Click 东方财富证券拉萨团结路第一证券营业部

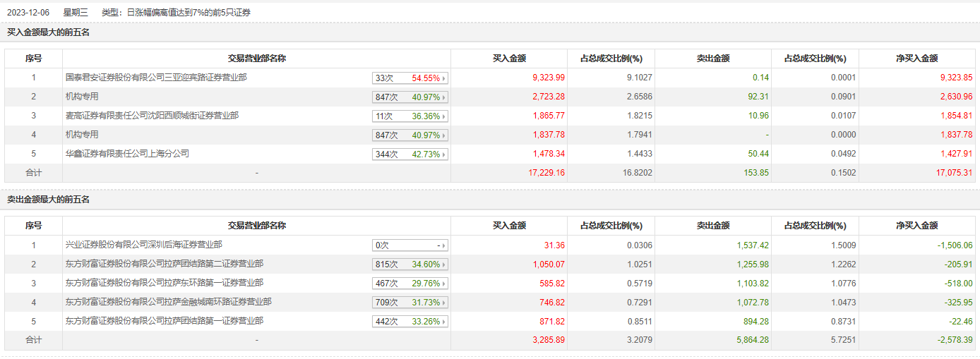coord(165,321)
